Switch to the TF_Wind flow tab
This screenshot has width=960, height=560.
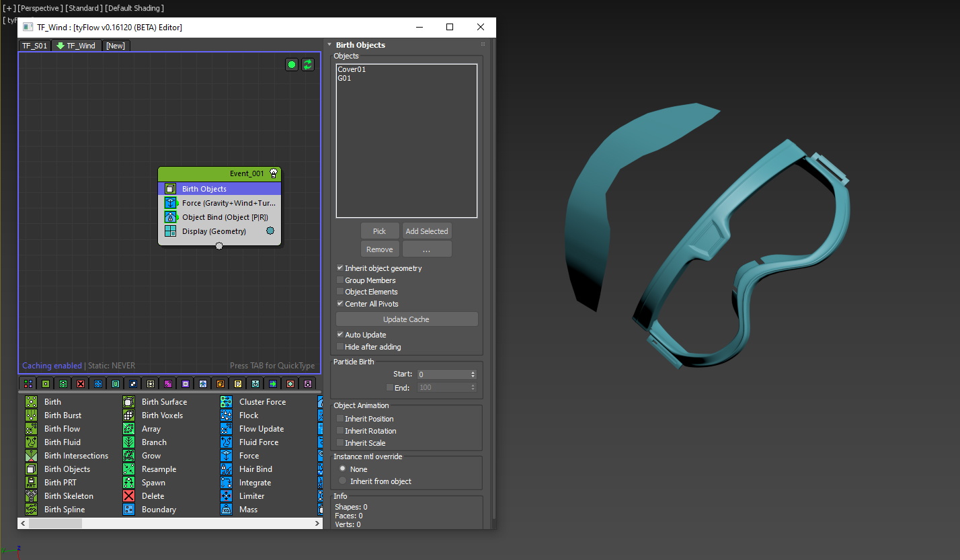tap(77, 46)
